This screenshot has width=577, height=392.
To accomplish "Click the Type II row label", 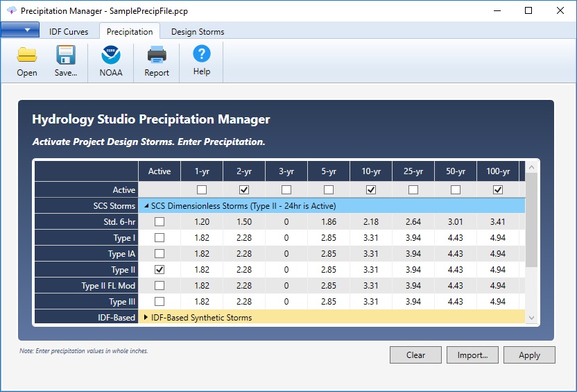I will click(87, 269).
